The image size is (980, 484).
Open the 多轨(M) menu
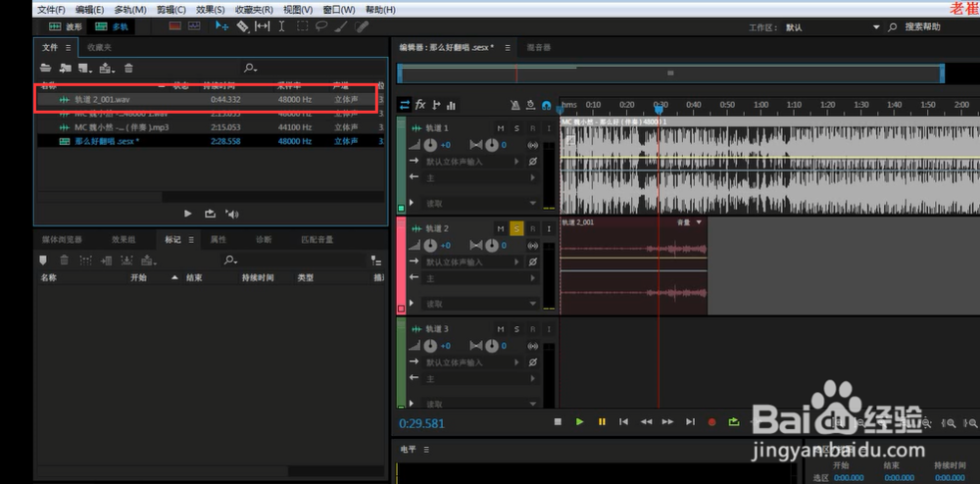pyautogui.click(x=130, y=10)
